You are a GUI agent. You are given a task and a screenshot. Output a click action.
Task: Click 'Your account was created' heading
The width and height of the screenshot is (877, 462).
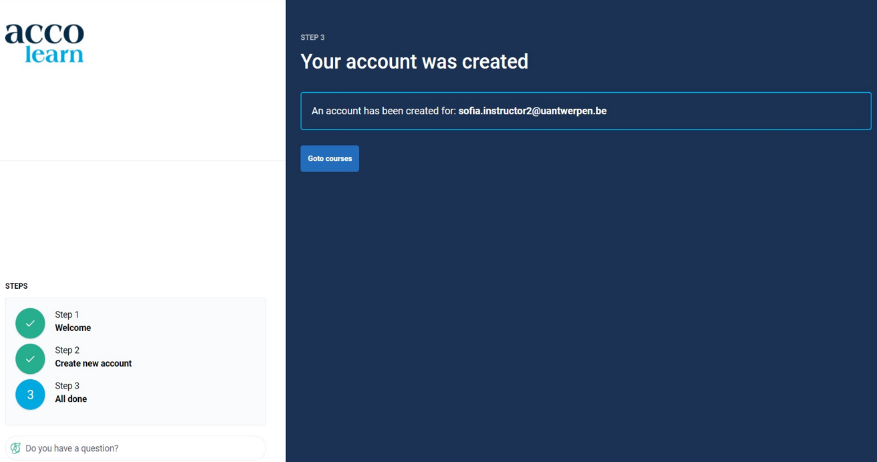(x=414, y=62)
